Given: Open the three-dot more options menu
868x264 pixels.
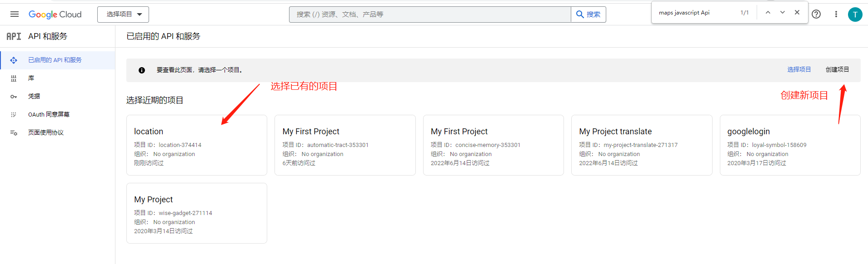Looking at the screenshot, I should (x=836, y=14).
